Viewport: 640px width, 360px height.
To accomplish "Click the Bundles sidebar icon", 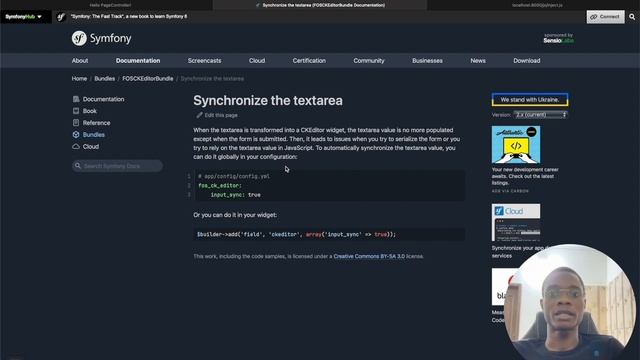I will (x=76, y=135).
